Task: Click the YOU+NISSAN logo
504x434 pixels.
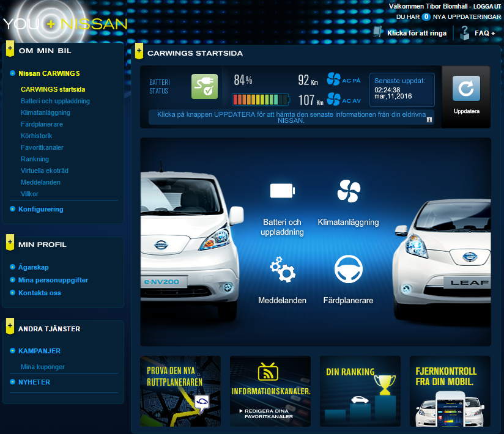Action: click(65, 24)
